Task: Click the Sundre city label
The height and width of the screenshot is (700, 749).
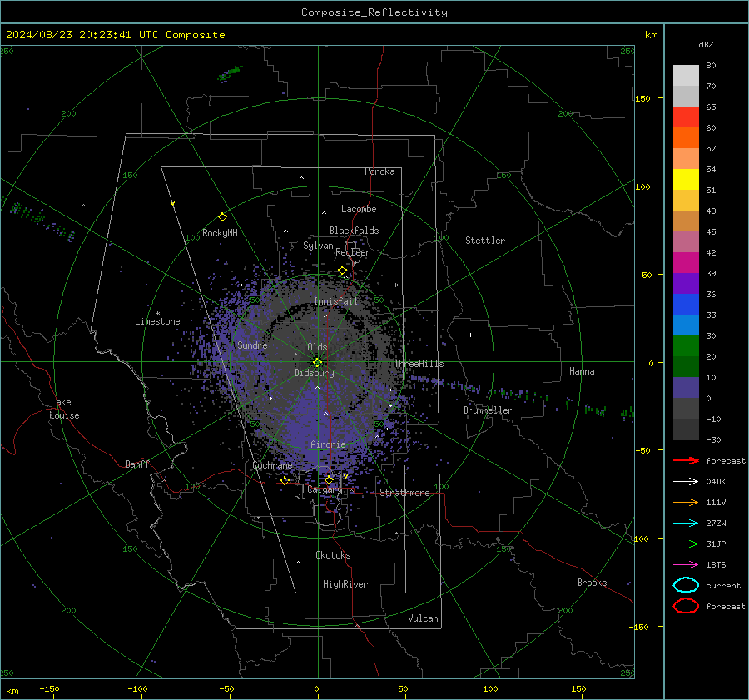Action: coord(252,345)
